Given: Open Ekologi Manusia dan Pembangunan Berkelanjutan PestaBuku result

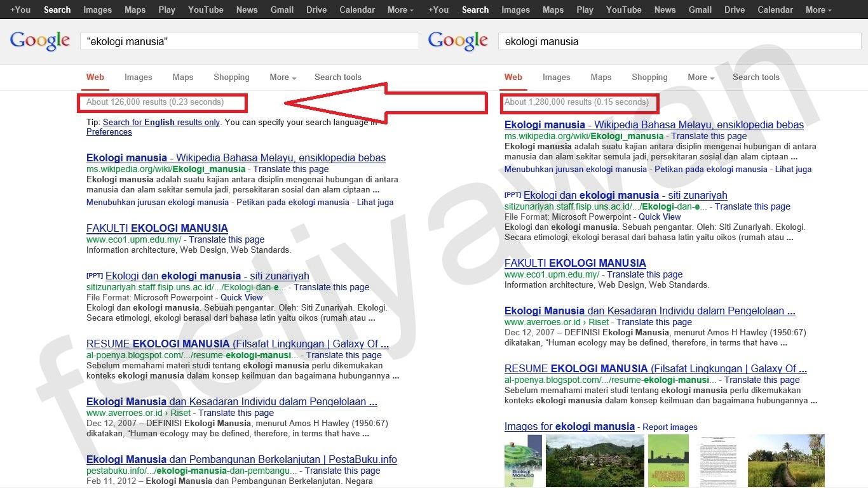Looking at the screenshot, I should [x=241, y=459].
